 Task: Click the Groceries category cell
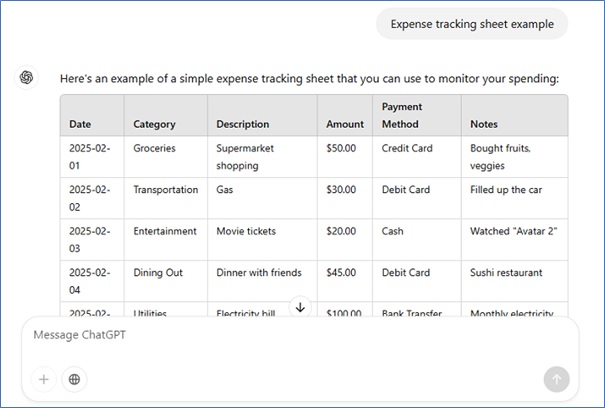(x=154, y=148)
